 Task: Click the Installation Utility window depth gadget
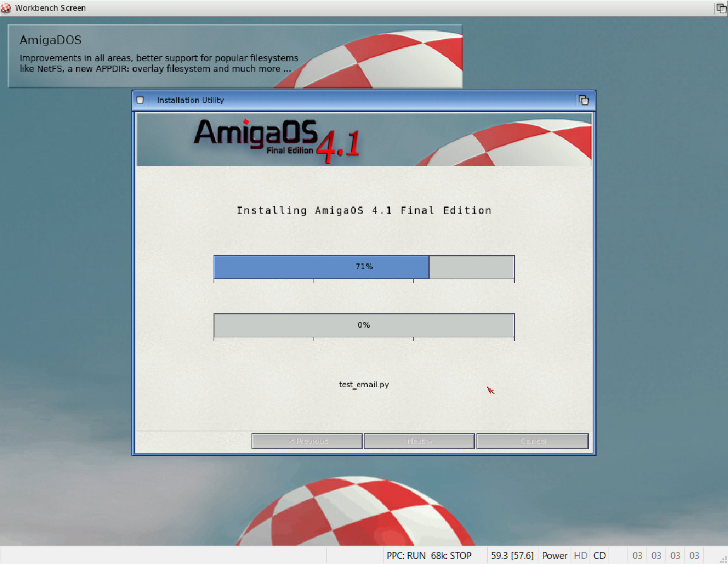click(584, 100)
